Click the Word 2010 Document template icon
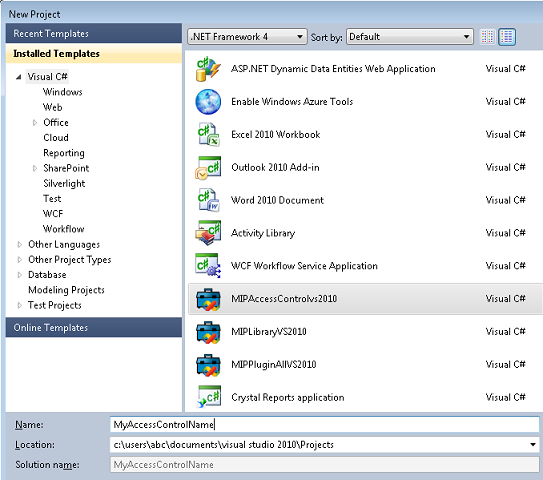Screen dimensions: 543x480 (208, 200)
